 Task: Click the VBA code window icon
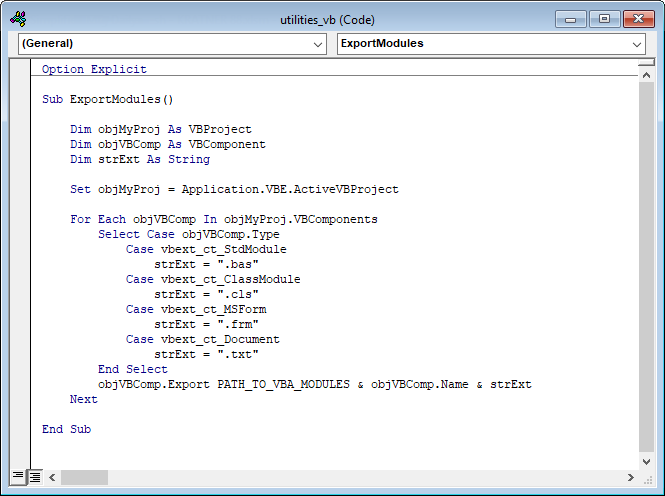[x=18, y=19]
